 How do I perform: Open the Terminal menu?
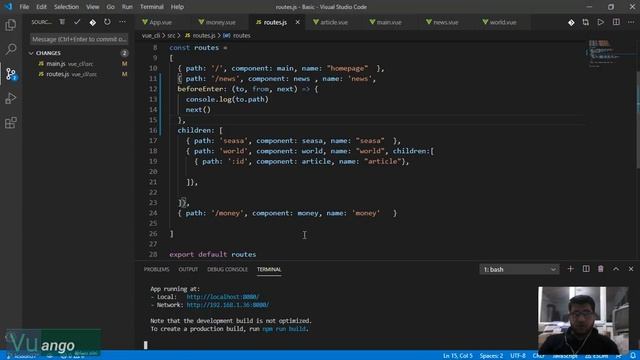point(152,7)
